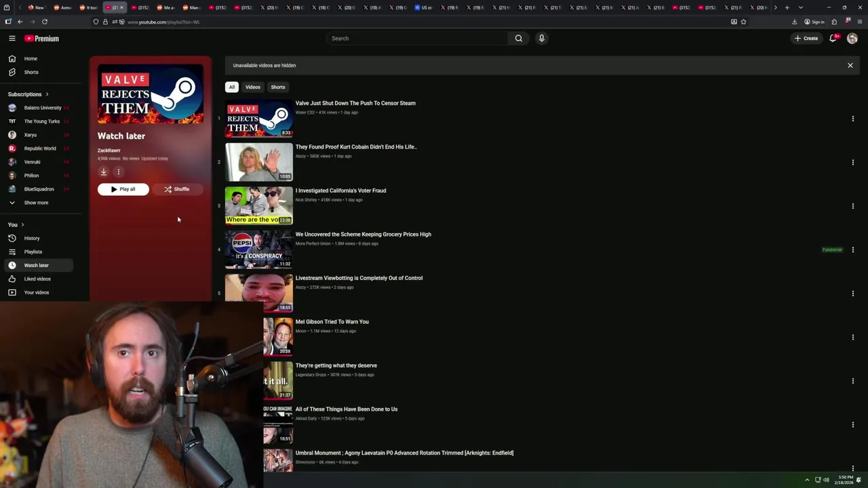Click the YouTube Premium logo
The image size is (868, 488).
coord(42,39)
